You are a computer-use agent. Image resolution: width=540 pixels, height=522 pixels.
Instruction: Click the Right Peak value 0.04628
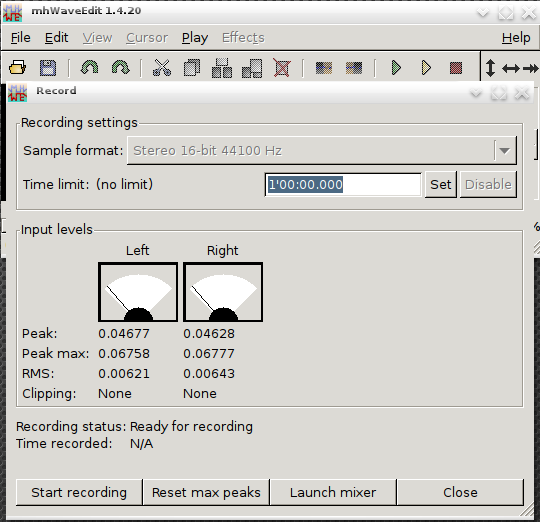pyautogui.click(x=209, y=334)
